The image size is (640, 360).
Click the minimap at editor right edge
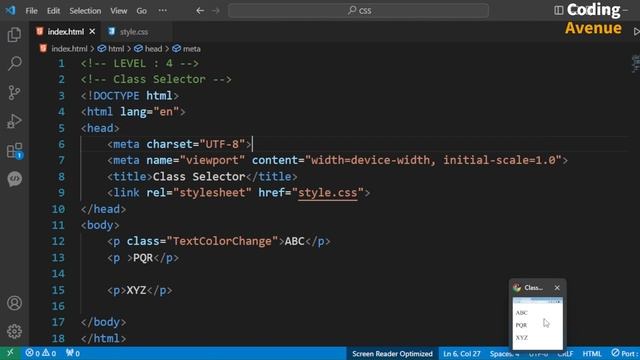[635, 63]
